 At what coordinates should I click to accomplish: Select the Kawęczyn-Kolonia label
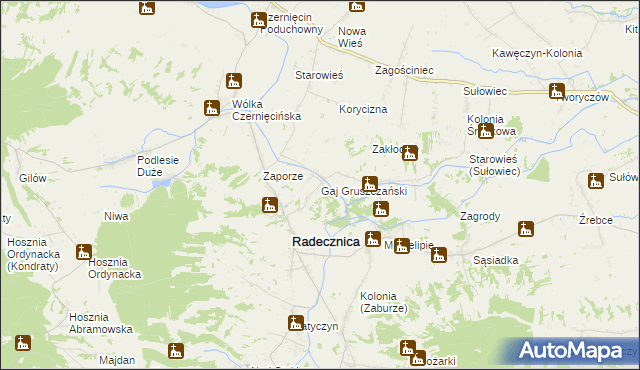(x=537, y=53)
